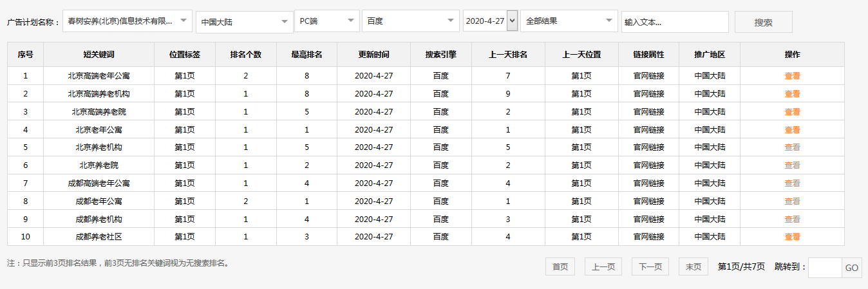Click 中国大陆 in the 北京养老院 row
This screenshot has height=289, width=868.
coord(710,165)
